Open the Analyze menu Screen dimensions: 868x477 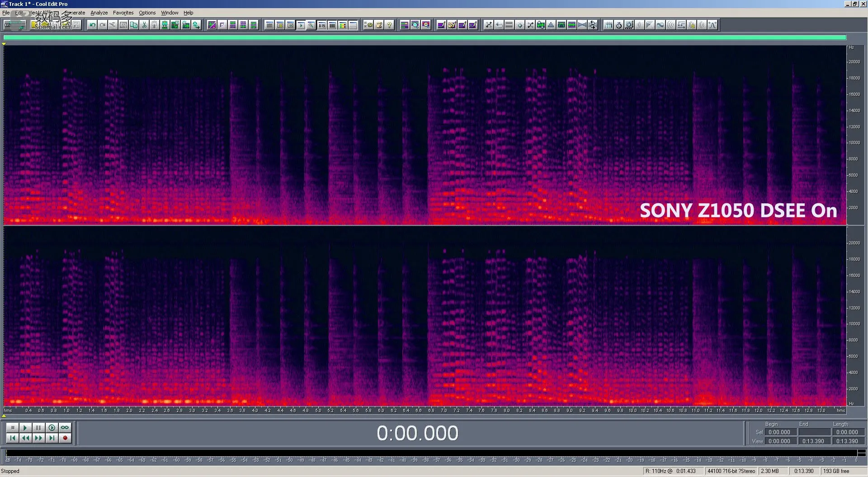99,13
